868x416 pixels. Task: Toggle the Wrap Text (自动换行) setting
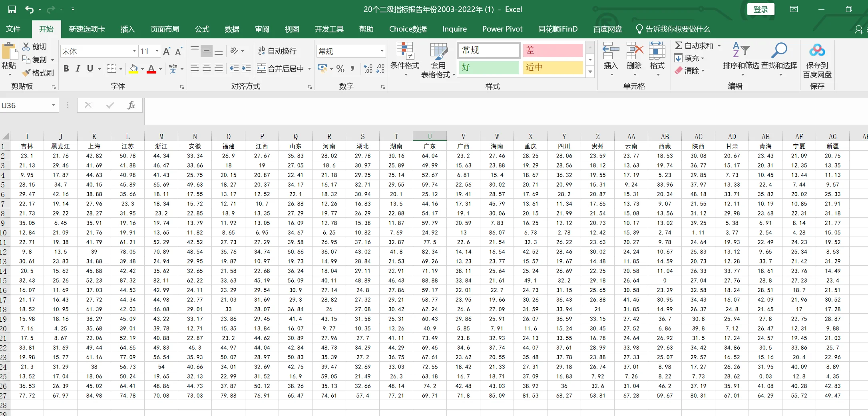click(277, 51)
